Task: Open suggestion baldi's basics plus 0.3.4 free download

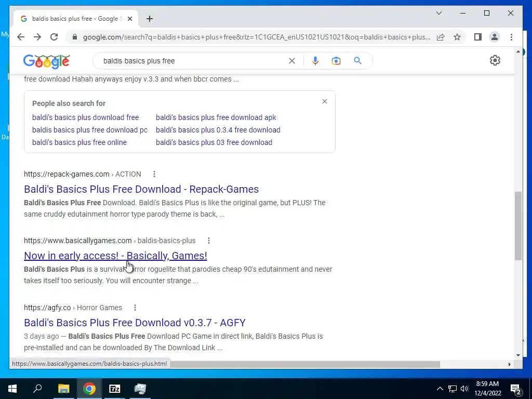Action: tap(218, 130)
